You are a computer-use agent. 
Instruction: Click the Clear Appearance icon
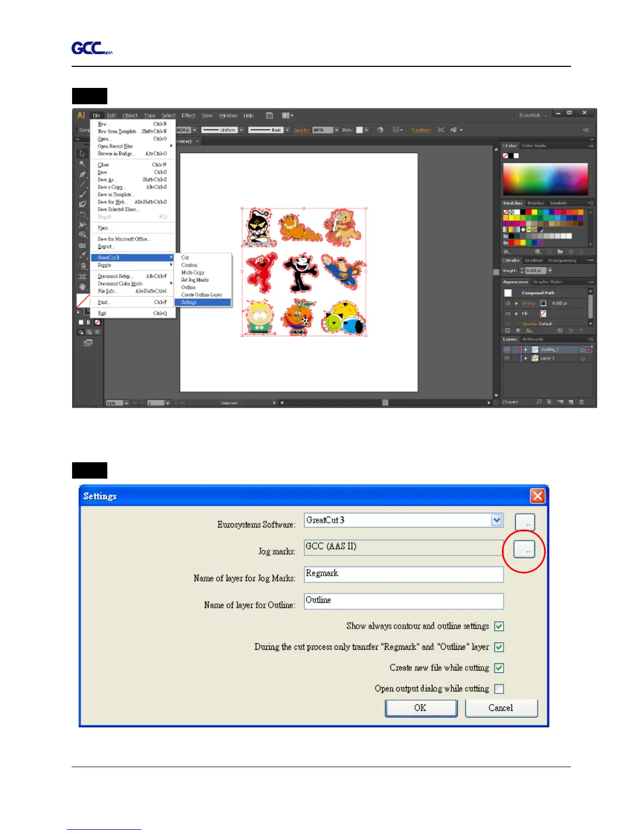click(560, 331)
